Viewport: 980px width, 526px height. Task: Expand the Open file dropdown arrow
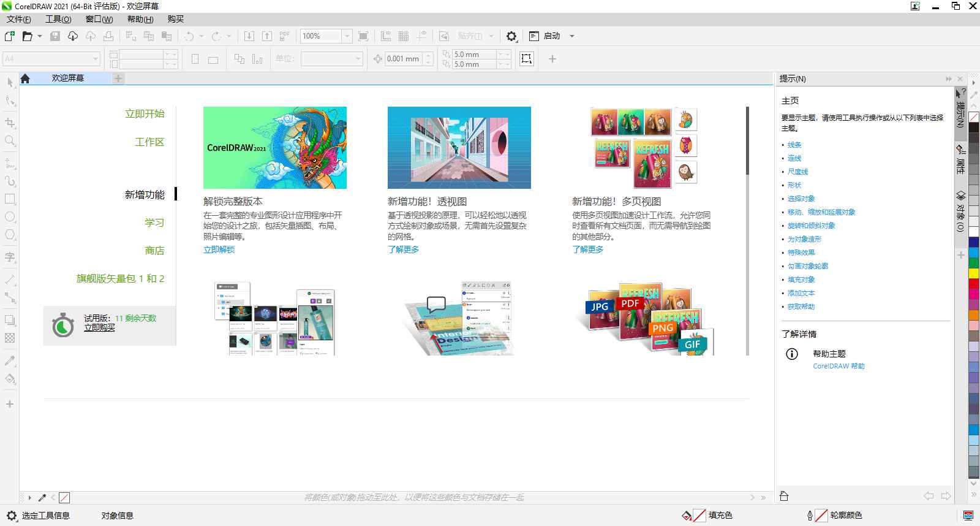tap(40, 36)
